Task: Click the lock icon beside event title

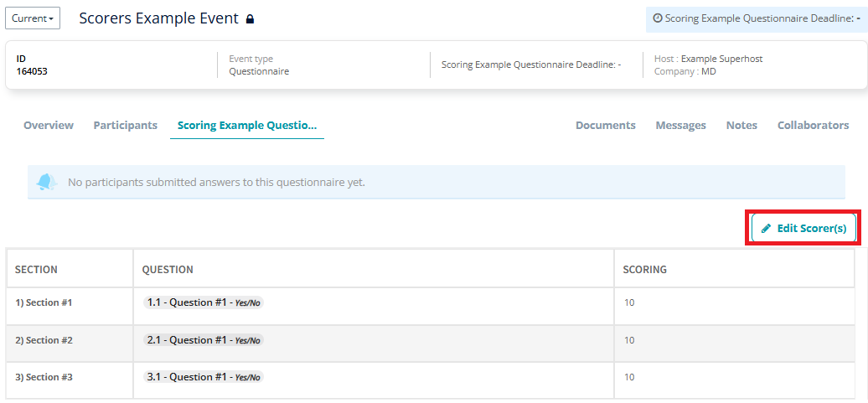Action: pyautogui.click(x=250, y=18)
